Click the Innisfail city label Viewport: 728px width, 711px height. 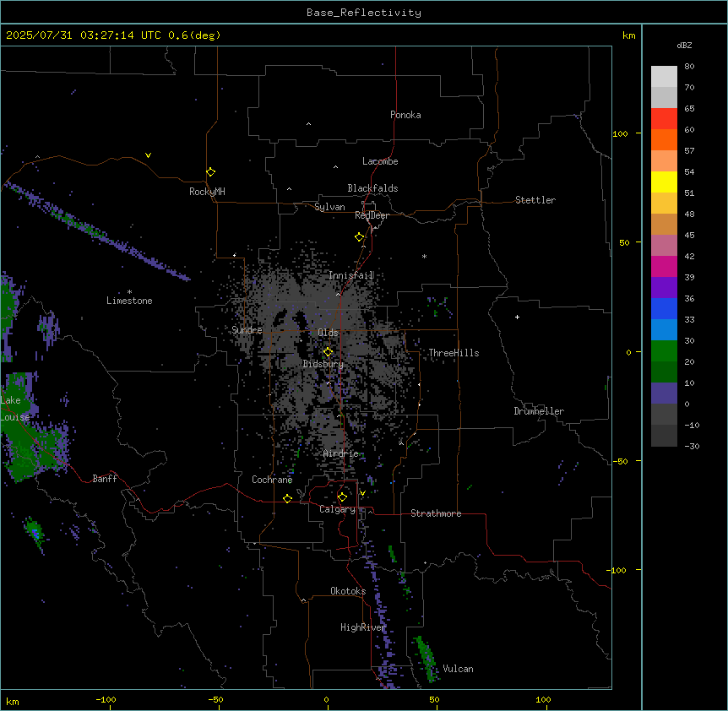tap(351, 275)
